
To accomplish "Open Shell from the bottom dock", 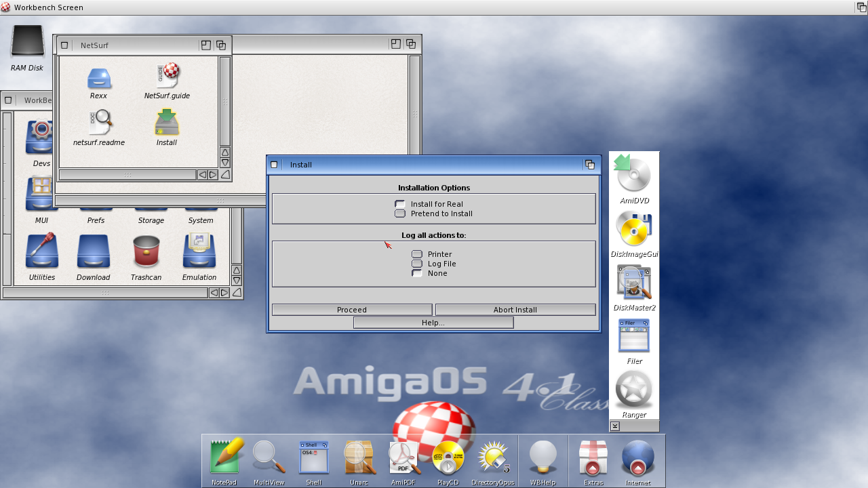I will click(x=314, y=457).
